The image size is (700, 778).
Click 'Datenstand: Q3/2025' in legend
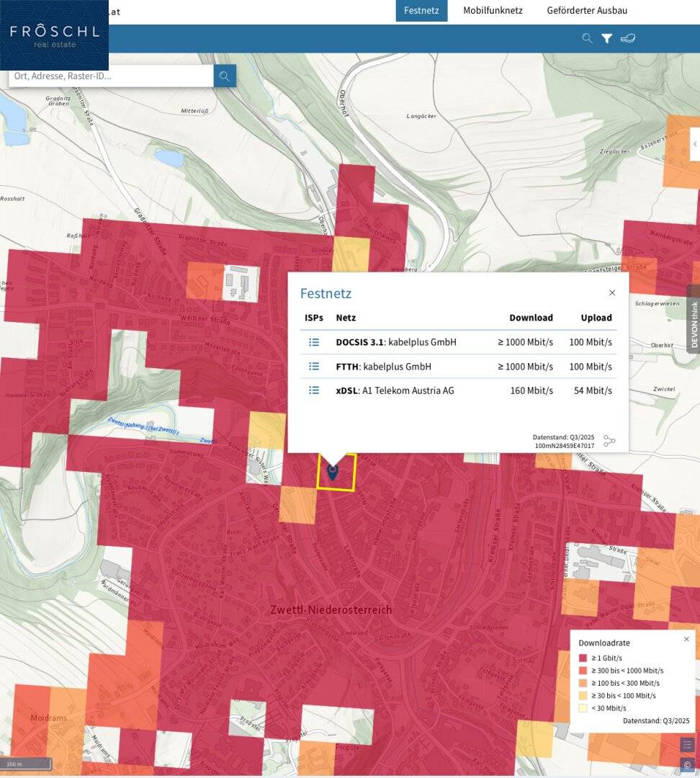click(x=656, y=720)
